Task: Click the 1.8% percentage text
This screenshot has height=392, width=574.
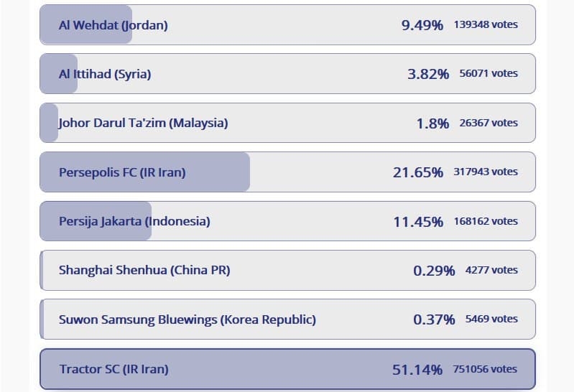Action: (x=432, y=123)
